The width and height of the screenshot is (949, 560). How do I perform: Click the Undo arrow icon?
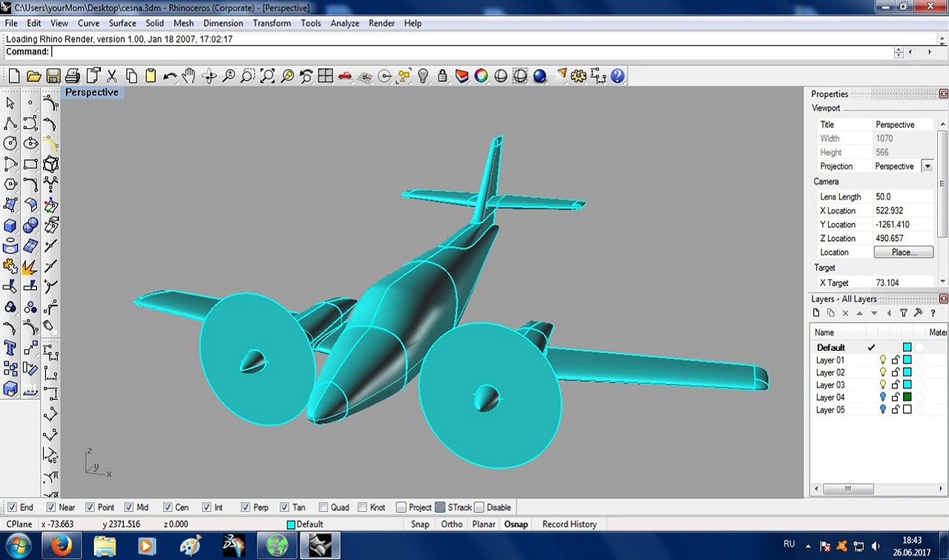pyautogui.click(x=170, y=76)
